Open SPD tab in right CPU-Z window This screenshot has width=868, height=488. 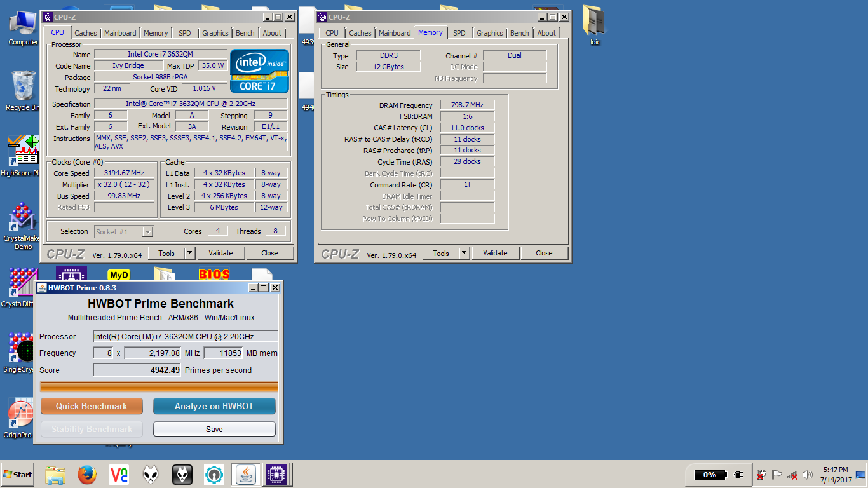click(459, 33)
